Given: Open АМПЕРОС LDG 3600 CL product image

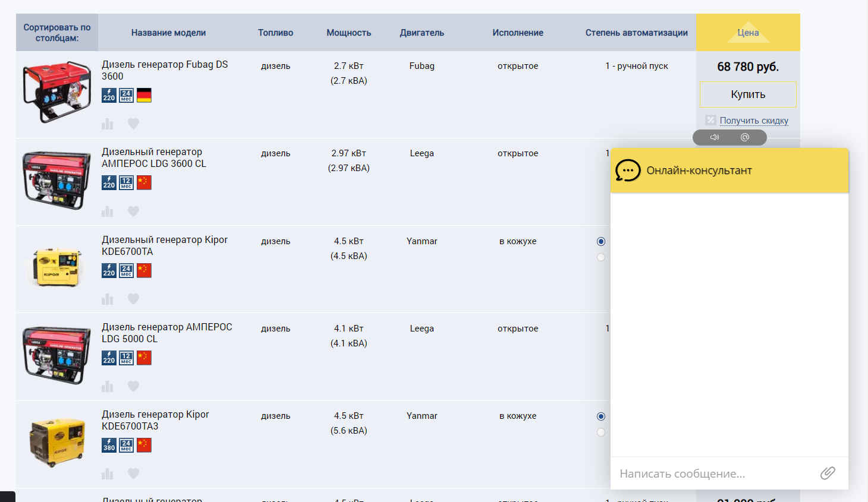Looking at the screenshot, I should (56, 180).
